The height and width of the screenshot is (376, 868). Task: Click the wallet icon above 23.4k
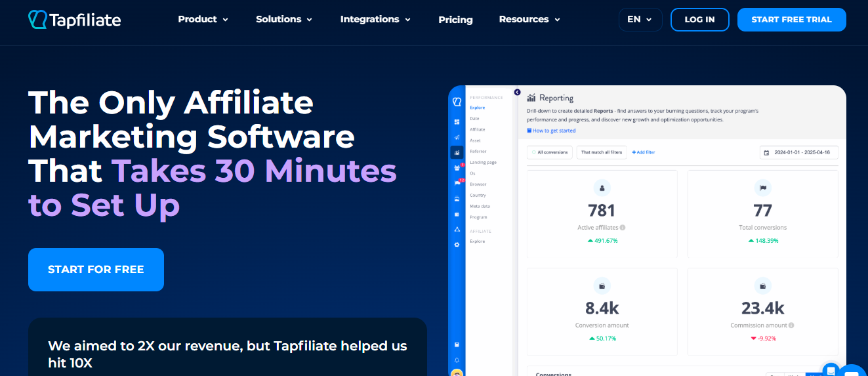coord(762,285)
